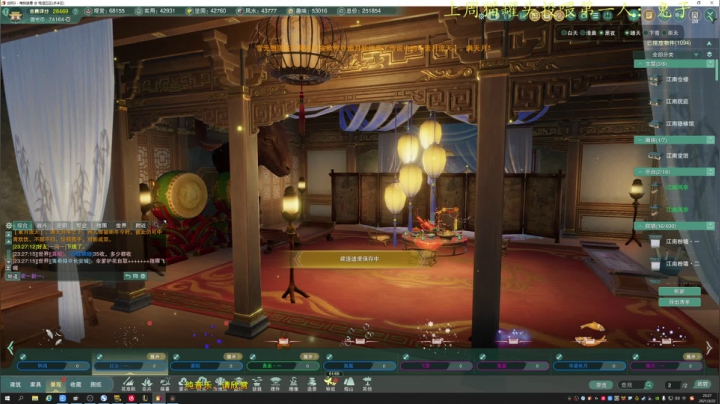Switch chat to 附近 nearby tab
720x404 pixels.
point(141,225)
